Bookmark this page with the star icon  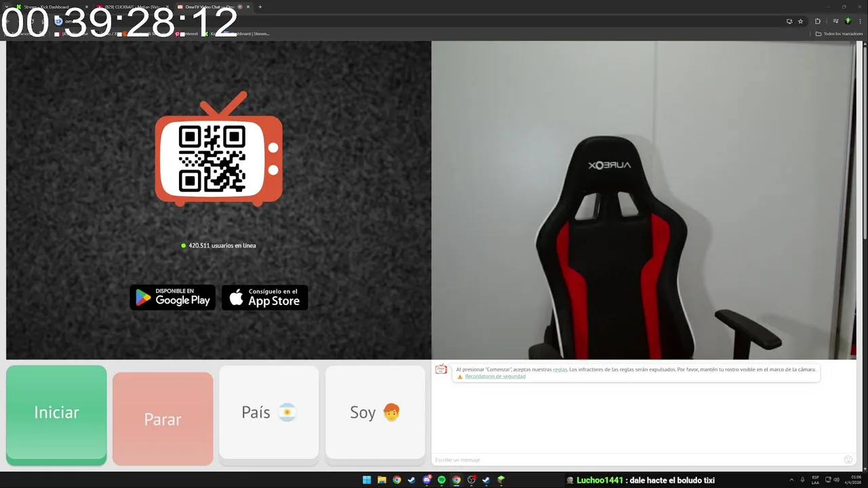(800, 21)
